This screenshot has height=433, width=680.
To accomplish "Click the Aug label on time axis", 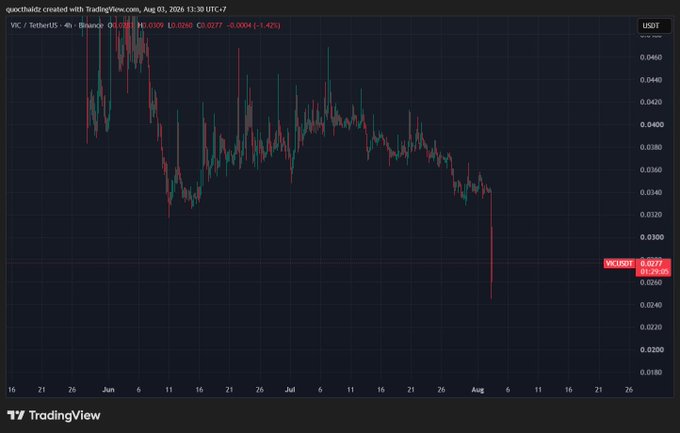I will (x=477, y=390).
